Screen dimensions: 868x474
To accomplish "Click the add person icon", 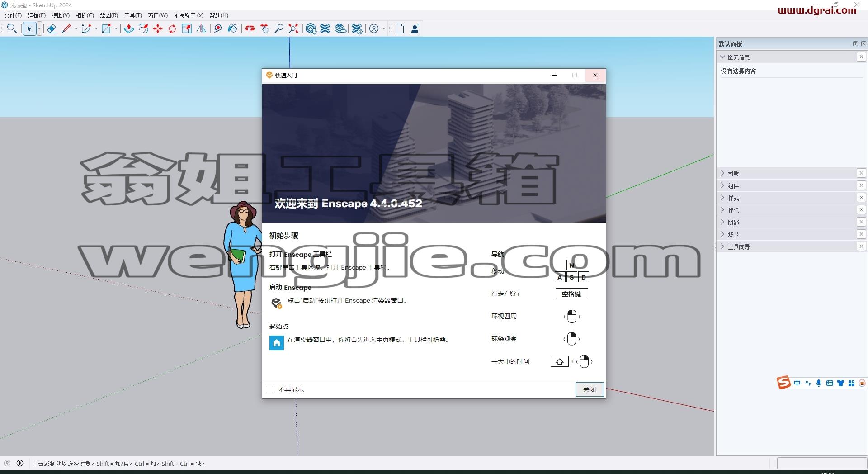I will pos(415,29).
